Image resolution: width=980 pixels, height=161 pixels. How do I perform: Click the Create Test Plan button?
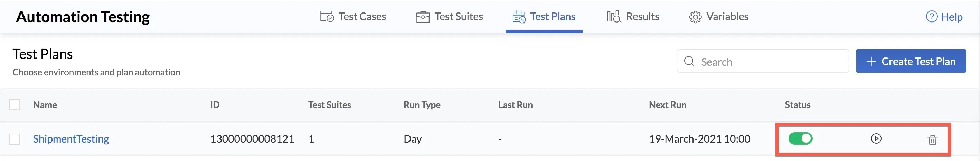click(x=911, y=61)
